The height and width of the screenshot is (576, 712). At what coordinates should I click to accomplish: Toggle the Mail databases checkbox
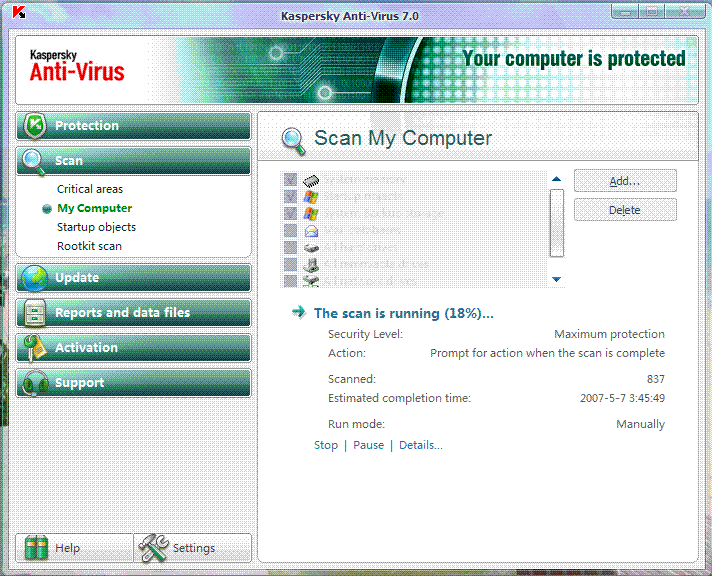click(290, 230)
